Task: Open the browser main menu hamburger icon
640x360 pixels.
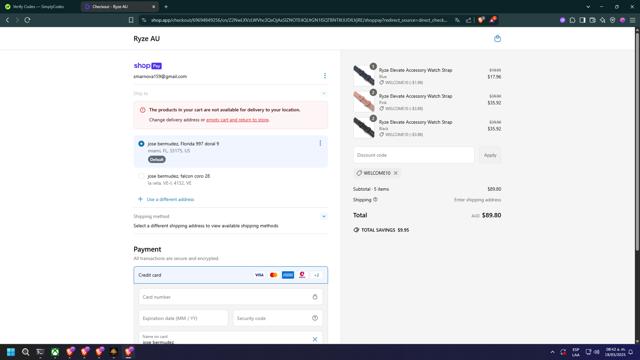Action: pyautogui.click(x=632, y=20)
